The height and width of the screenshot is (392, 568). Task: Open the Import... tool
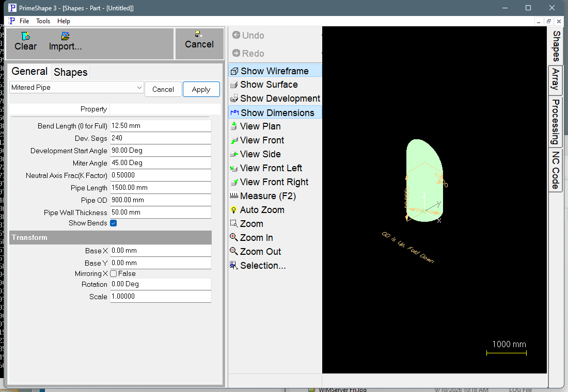click(x=65, y=41)
